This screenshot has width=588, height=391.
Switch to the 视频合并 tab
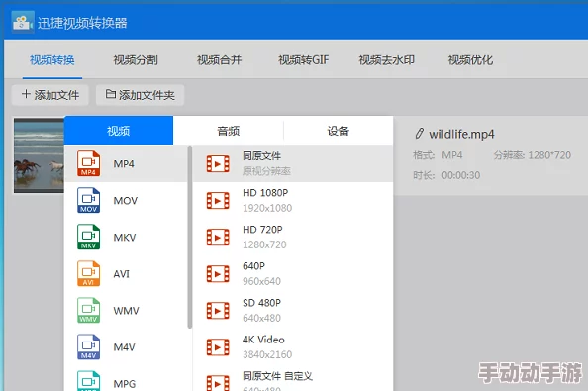[x=220, y=60]
